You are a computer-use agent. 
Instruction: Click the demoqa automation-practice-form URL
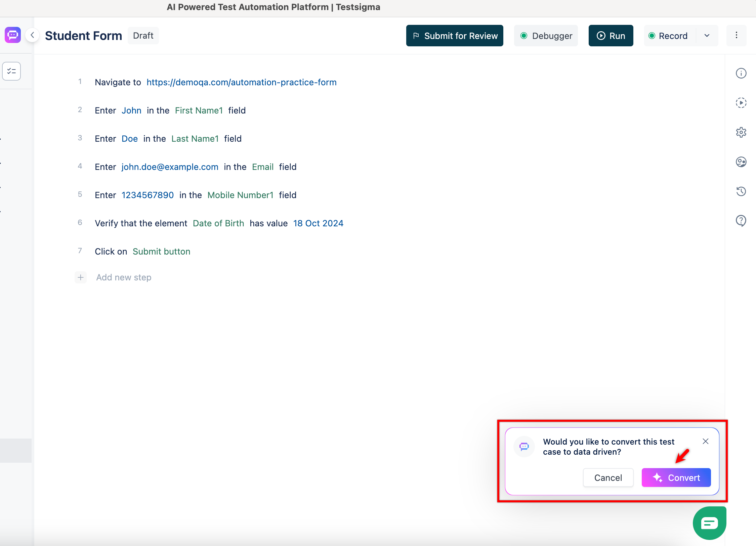click(242, 82)
